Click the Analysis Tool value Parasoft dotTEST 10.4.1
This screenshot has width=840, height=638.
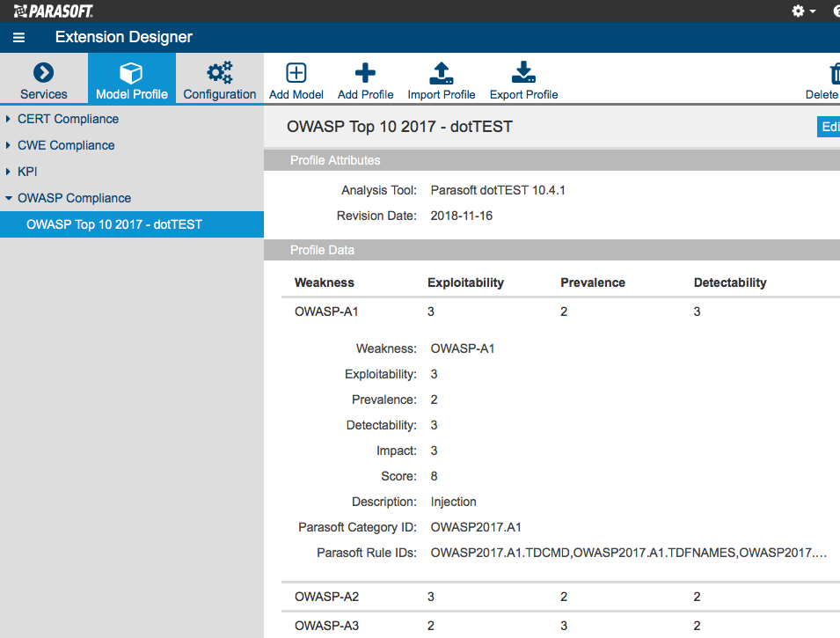click(x=498, y=190)
